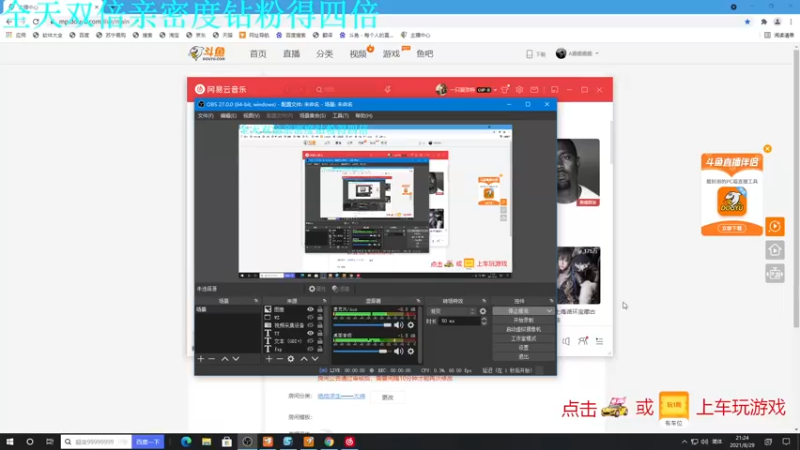Viewport: 800px width, 450px height.
Task: Add a new scene with the plus icon
Action: click(x=201, y=359)
